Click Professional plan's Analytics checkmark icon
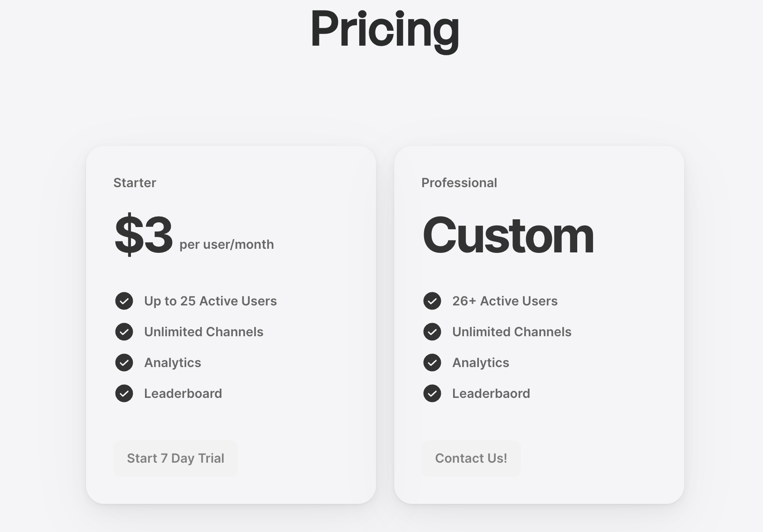The width and height of the screenshot is (763, 532). click(432, 363)
